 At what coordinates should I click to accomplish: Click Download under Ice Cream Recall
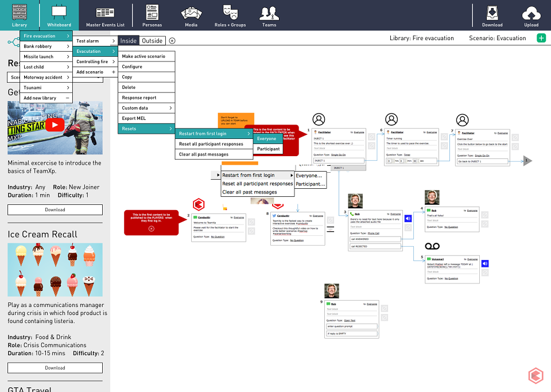coord(55,368)
